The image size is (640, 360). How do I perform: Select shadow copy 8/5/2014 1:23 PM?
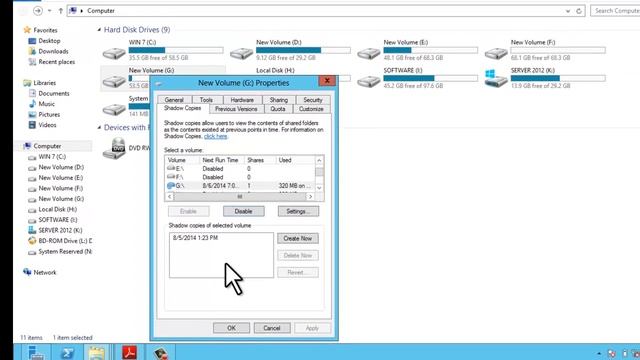195,238
